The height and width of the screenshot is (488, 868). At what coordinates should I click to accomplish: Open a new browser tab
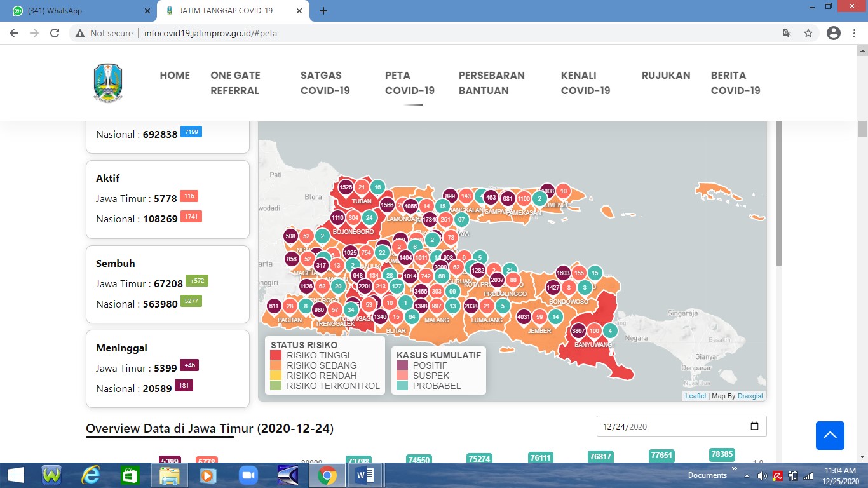[323, 11]
